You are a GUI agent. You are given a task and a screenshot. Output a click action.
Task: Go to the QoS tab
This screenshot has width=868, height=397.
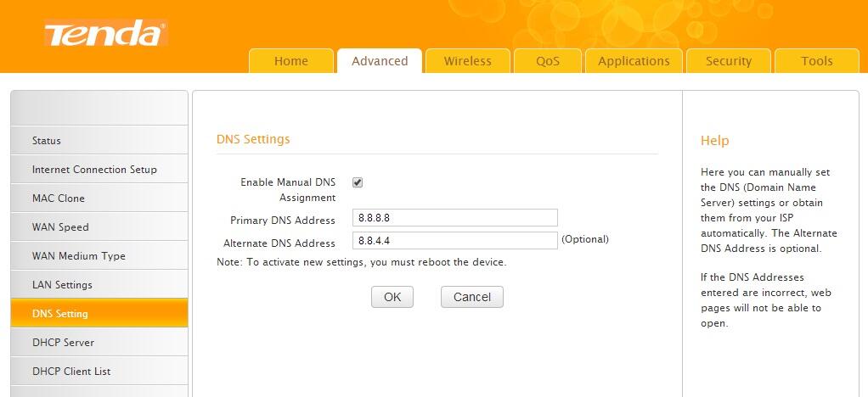pos(548,61)
